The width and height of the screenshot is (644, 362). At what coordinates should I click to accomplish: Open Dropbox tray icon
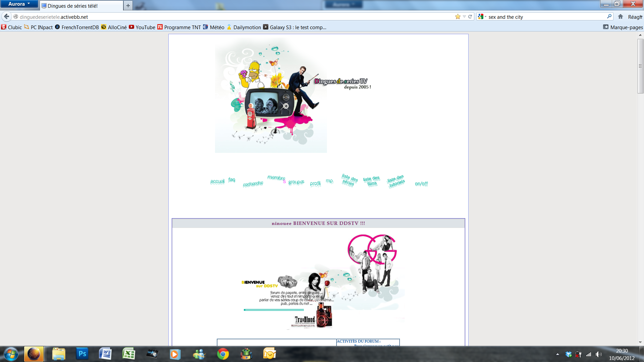[569, 354]
